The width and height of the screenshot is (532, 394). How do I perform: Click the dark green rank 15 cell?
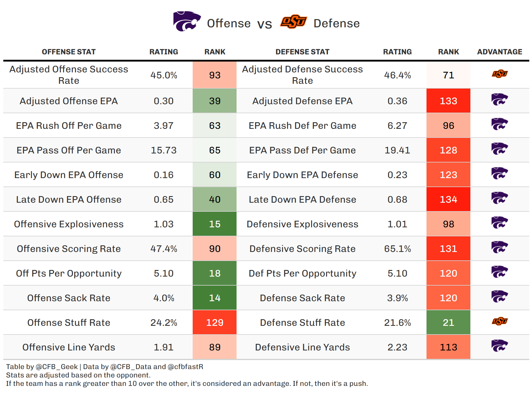pyautogui.click(x=215, y=224)
